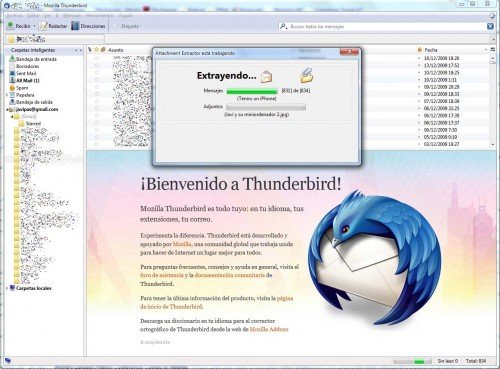Select the Carpetas locales entry
Screen dimensions: 500x369
pos(31,288)
